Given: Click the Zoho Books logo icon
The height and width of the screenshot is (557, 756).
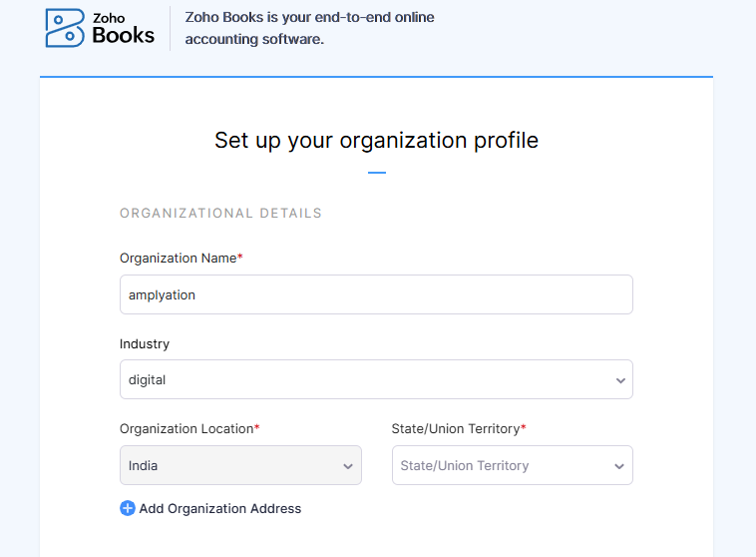Looking at the screenshot, I should tap(65, 28).
